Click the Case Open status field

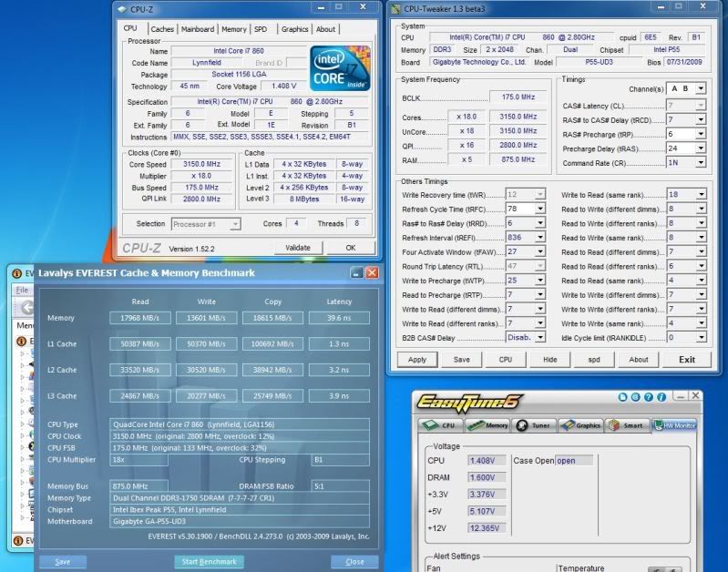coord(574,461)
